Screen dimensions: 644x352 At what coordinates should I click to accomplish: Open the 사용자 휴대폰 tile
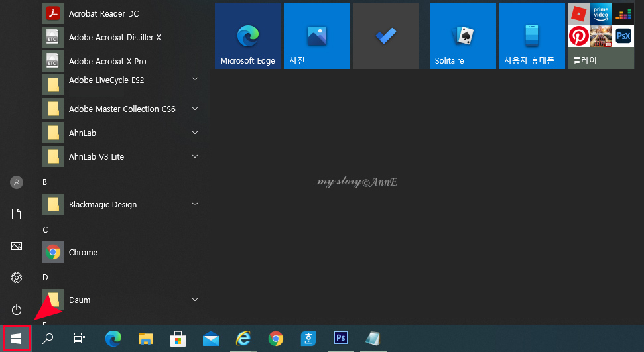(x=532, y=36)
